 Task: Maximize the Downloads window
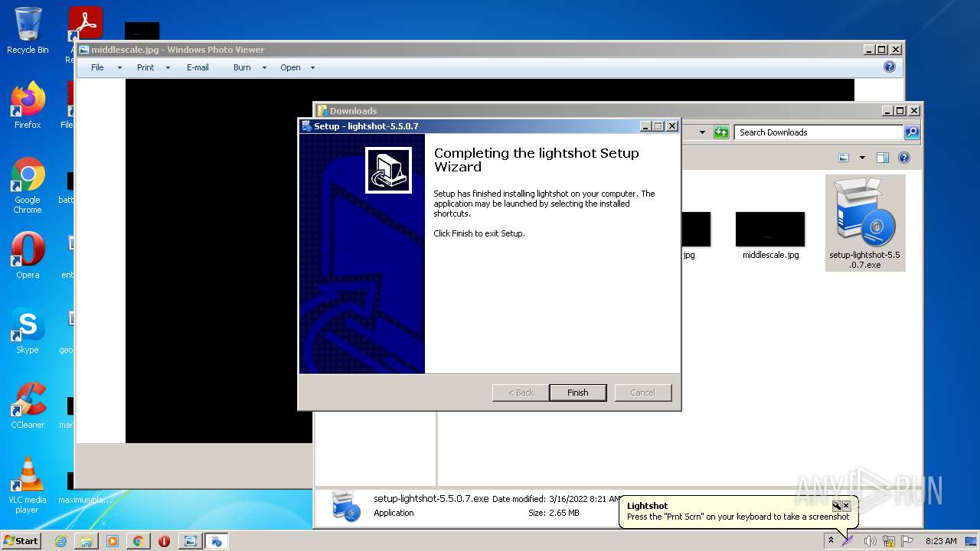click(x=900, y=111)
